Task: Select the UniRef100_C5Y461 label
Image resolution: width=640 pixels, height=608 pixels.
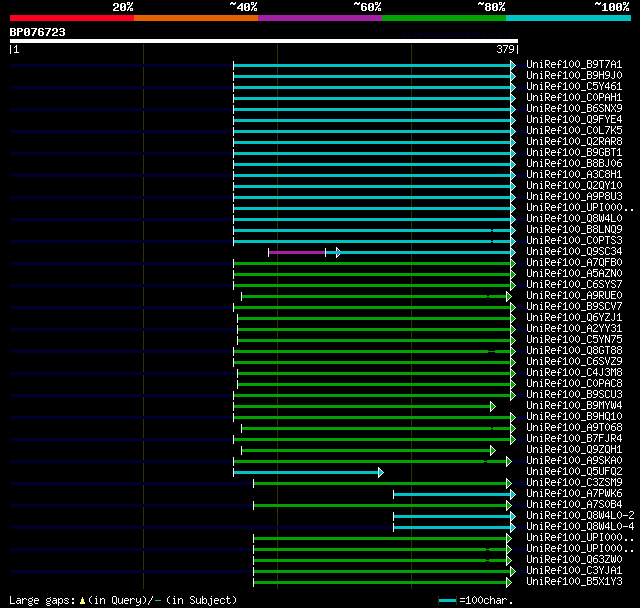Action: point(574,87)
